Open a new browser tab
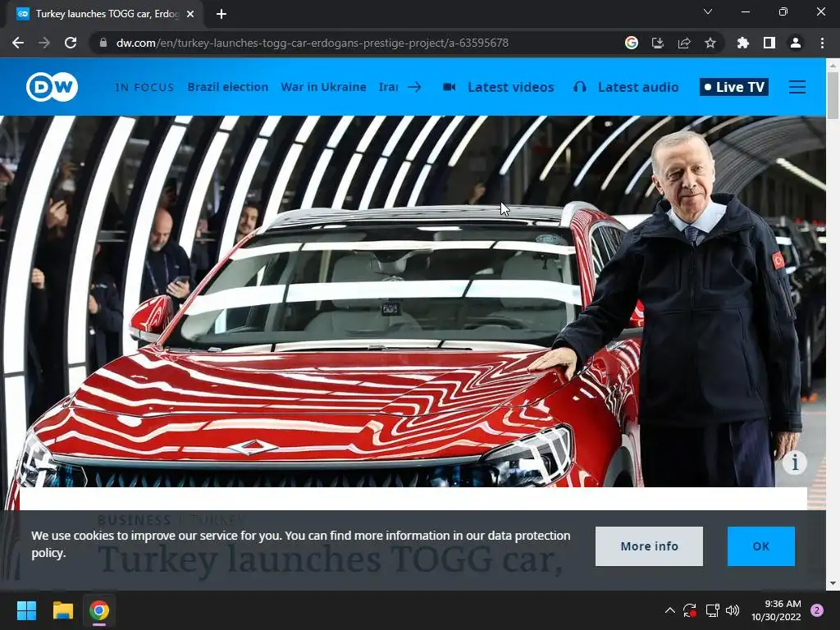 click(x=221, y=14)
